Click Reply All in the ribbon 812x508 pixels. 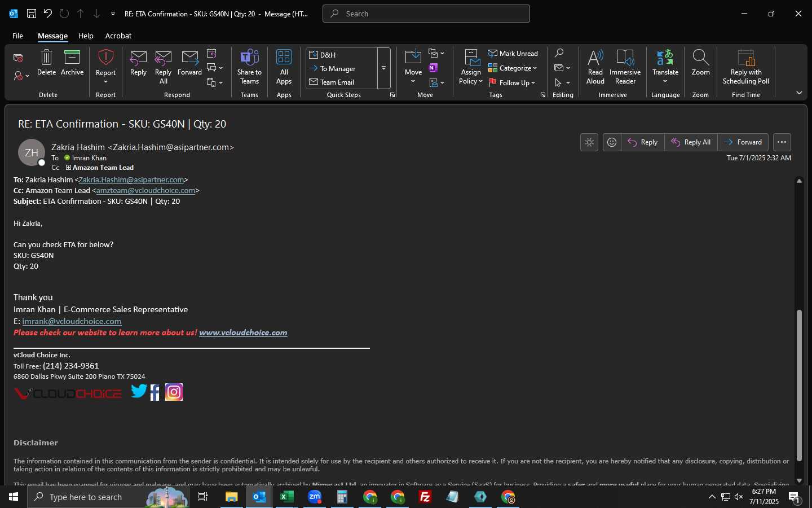[163, 67]
